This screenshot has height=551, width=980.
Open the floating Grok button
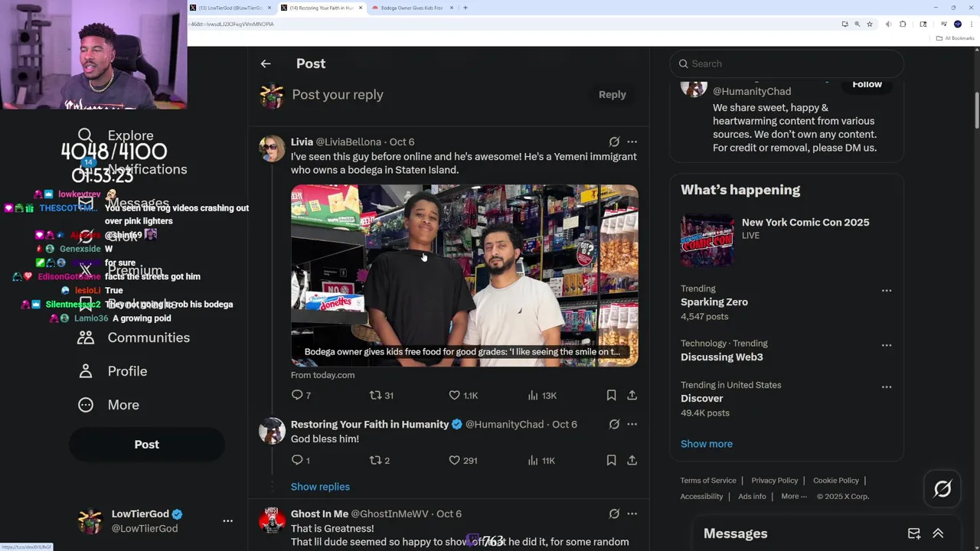942,489
